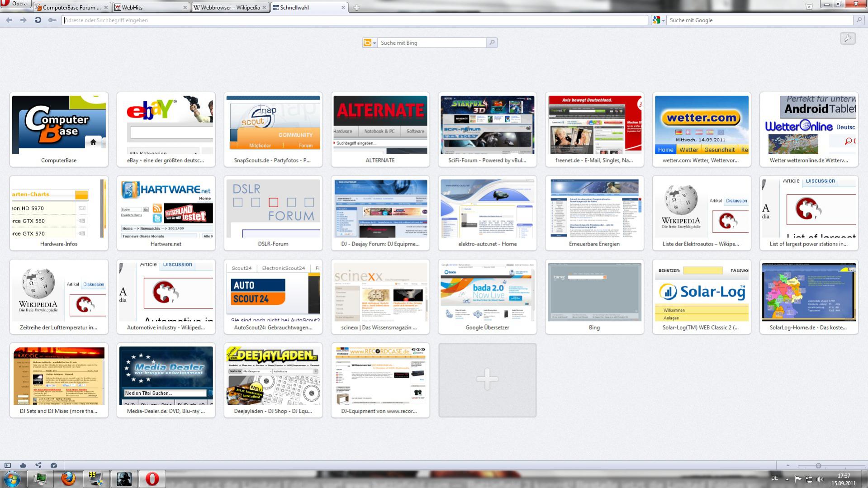Add a new speed dial entry
This screenshot has width=868, height=488.
[x=488, y=380]
